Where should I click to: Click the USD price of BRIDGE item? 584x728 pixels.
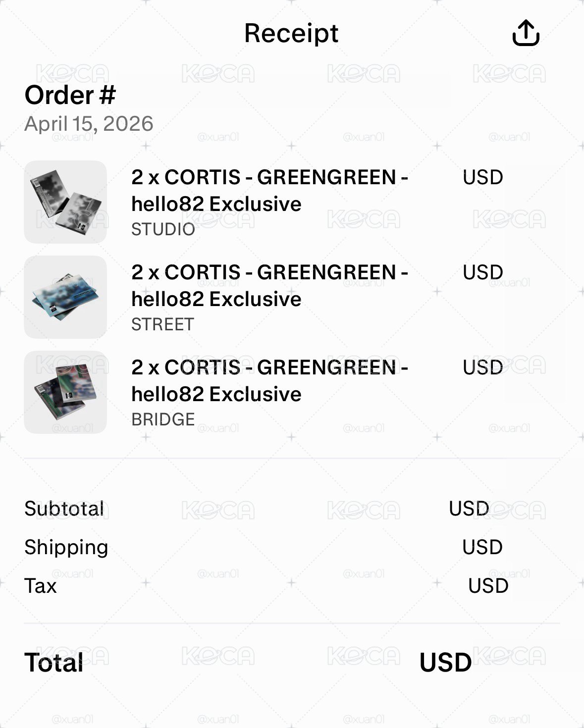click(483, 367)
